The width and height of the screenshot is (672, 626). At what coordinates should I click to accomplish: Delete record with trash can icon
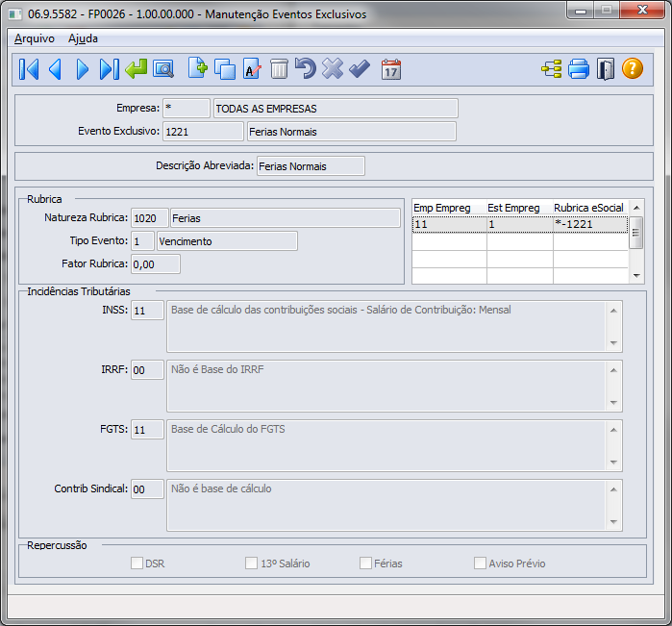[x=279, y=69]
